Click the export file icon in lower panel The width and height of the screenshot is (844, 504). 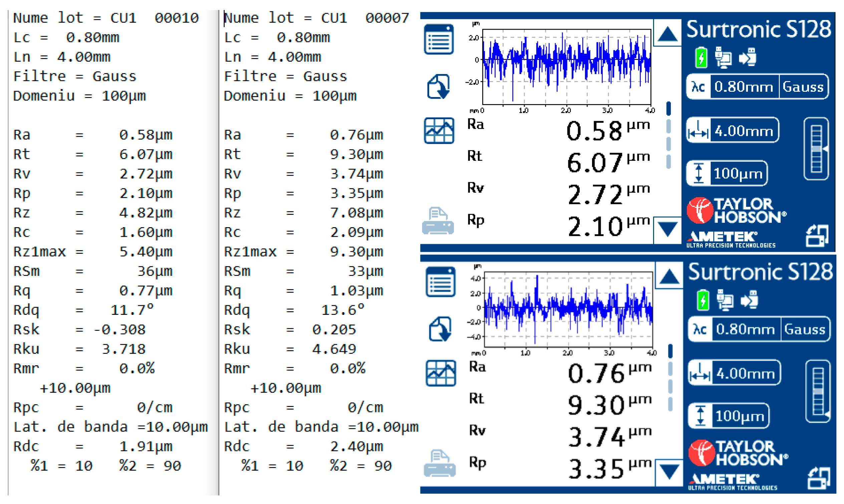tap(440, 329)
